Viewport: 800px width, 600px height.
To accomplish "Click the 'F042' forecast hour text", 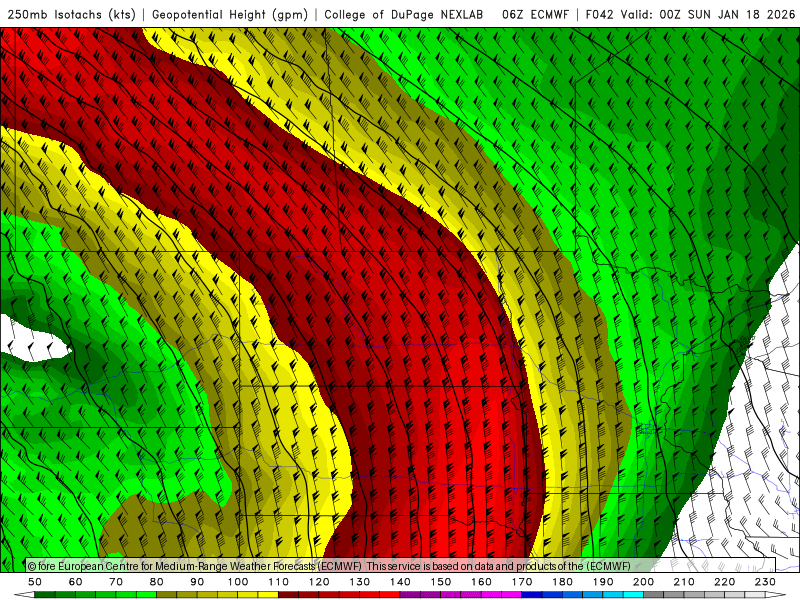I will coord(599,15).
